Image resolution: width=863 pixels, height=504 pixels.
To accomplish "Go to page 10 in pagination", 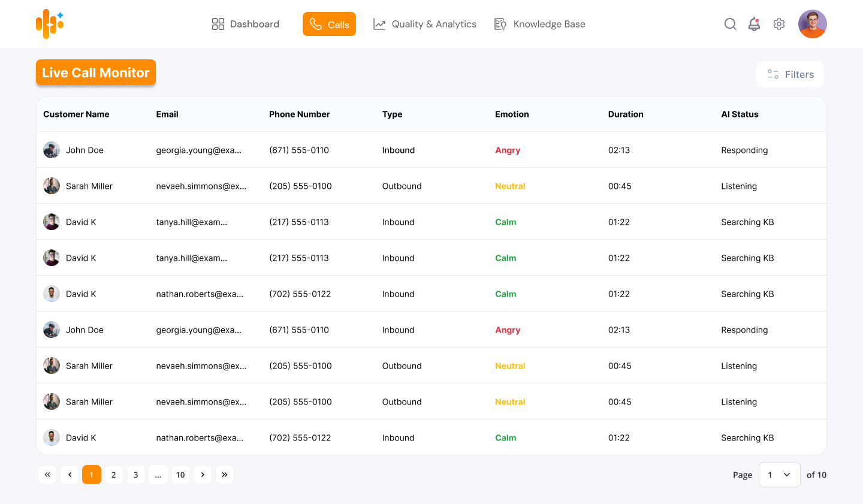I will 180,475.
